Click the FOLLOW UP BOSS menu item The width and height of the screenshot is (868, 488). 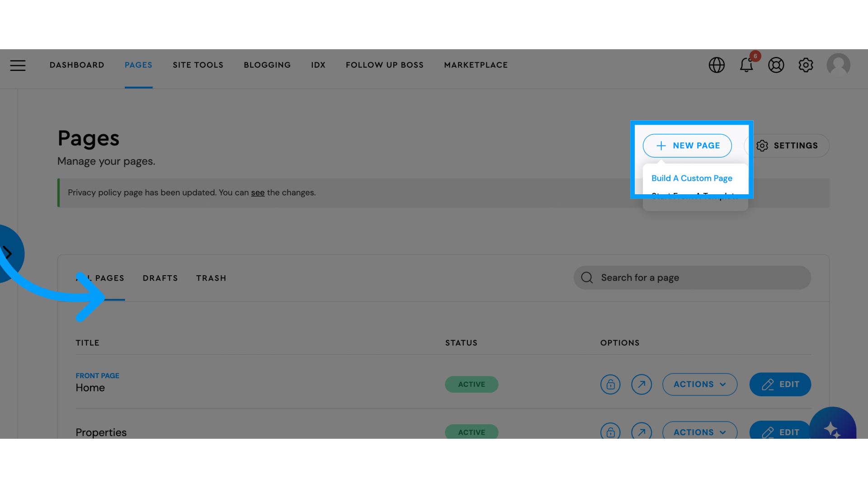(385, 64)
